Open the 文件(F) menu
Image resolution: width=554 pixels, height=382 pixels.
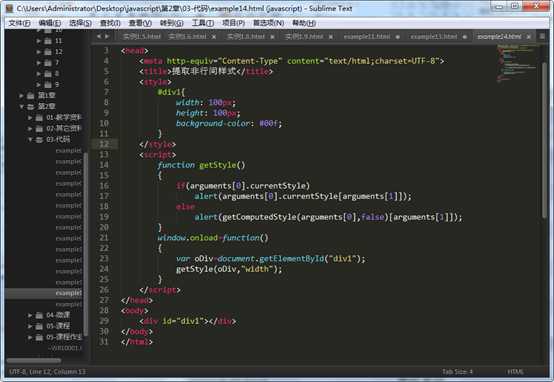[19, 23]
